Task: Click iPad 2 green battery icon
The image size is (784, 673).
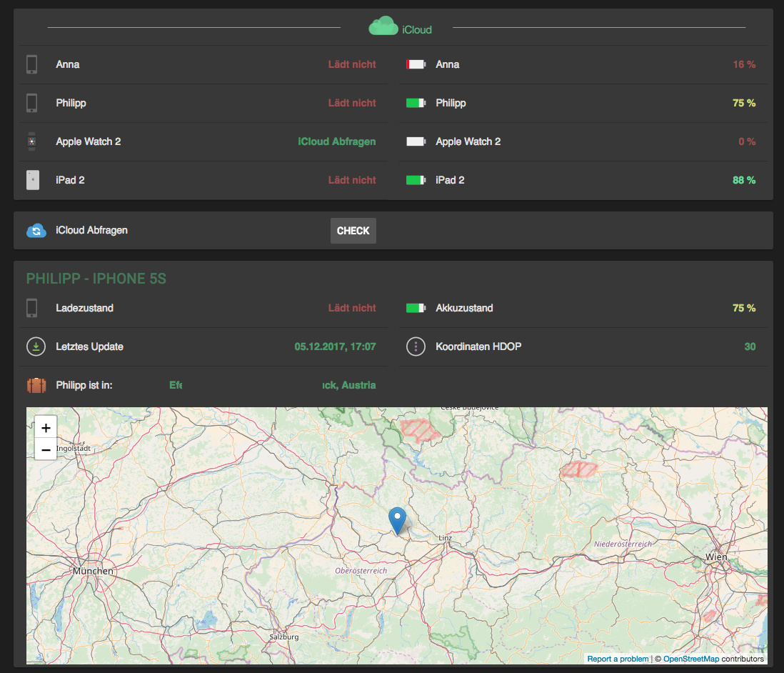Action: [416, 180]
